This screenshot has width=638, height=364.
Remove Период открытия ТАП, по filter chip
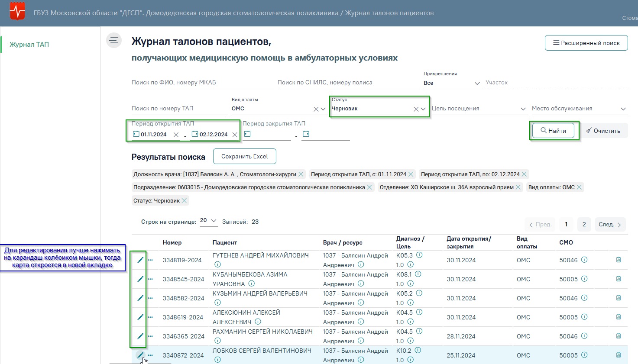click(524, 174)
